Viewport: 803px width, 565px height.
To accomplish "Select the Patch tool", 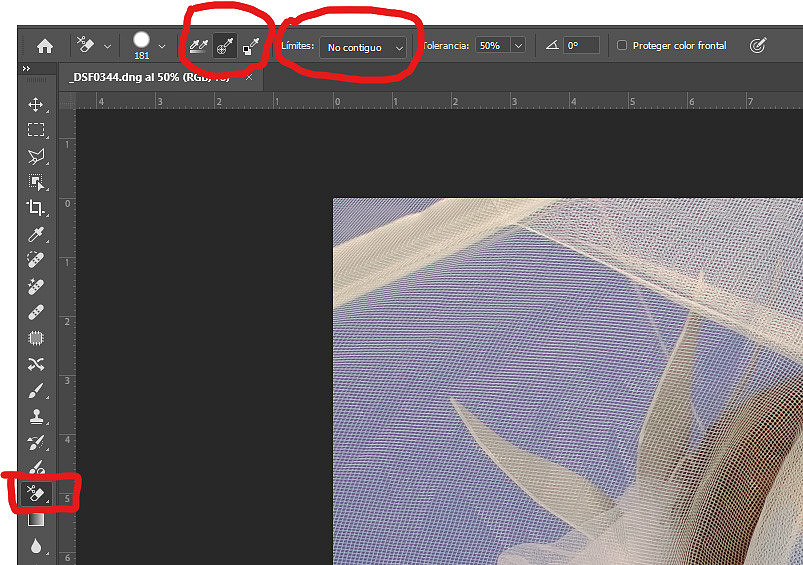I will 36,338.
